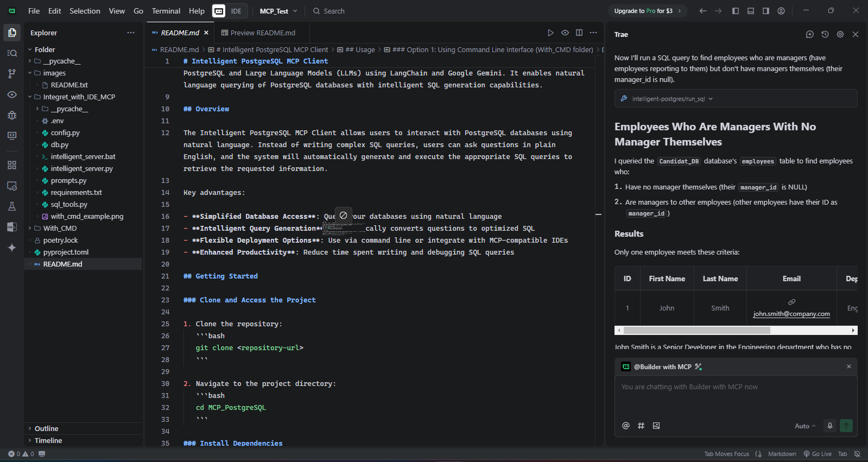Close the README.md editor tab

pyautogui.click(x=206, y=33)
